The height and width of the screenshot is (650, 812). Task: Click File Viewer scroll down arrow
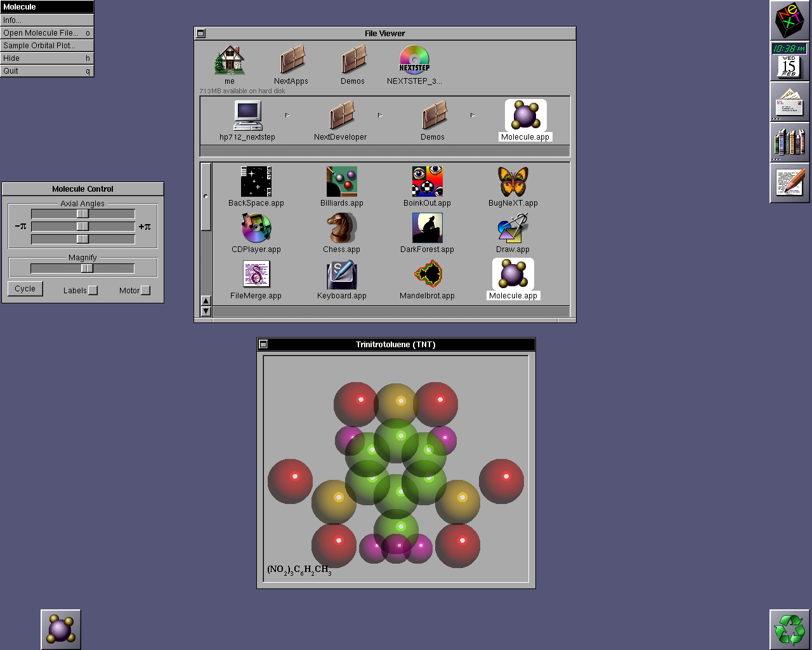click(x=206, y=311)
